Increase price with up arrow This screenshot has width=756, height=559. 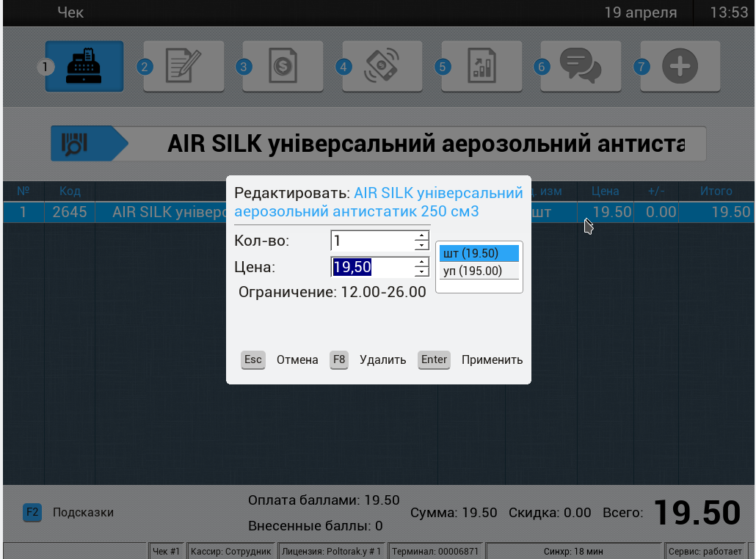point(421,262)
